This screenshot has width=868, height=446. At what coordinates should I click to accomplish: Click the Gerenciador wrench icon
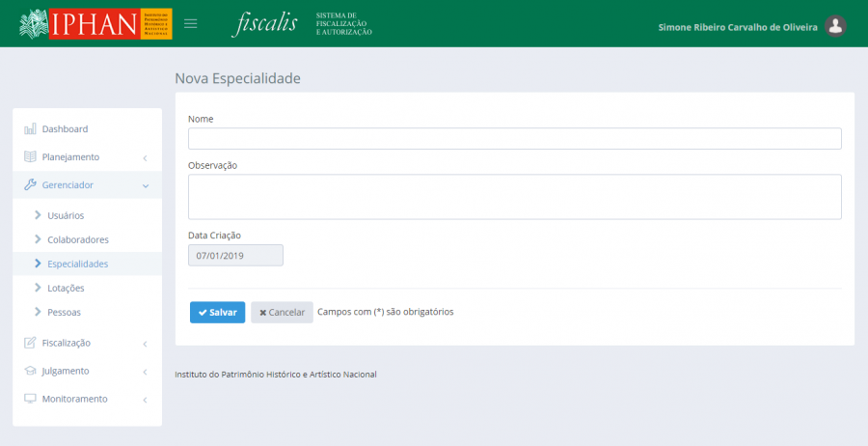point(30,185)
